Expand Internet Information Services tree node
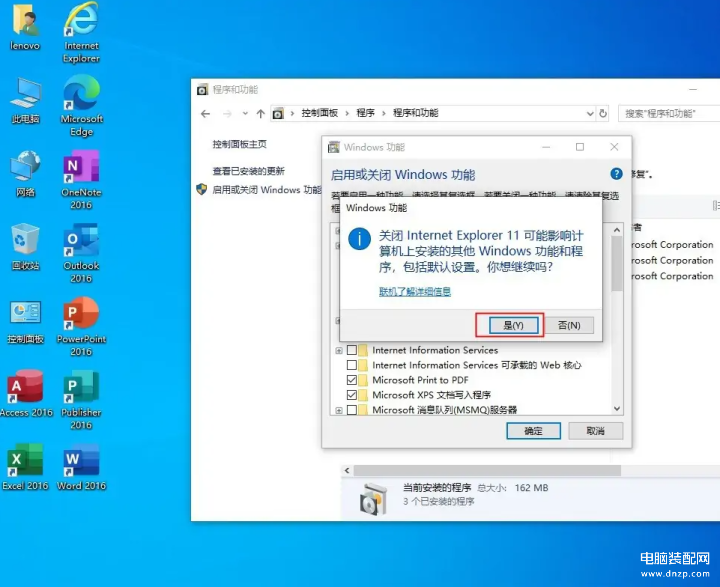This screenshot has height=587, width=720. [x=338, y=350]
